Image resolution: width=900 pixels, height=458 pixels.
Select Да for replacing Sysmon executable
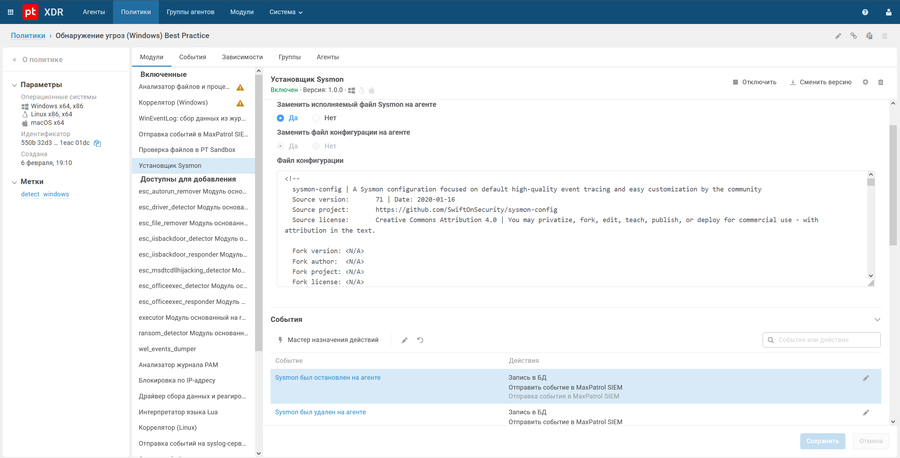281,118
